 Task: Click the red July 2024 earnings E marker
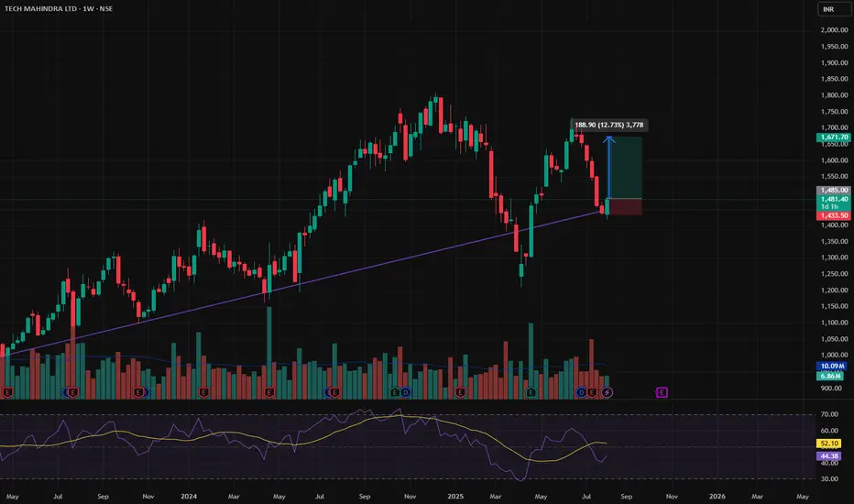coord(335,392)
